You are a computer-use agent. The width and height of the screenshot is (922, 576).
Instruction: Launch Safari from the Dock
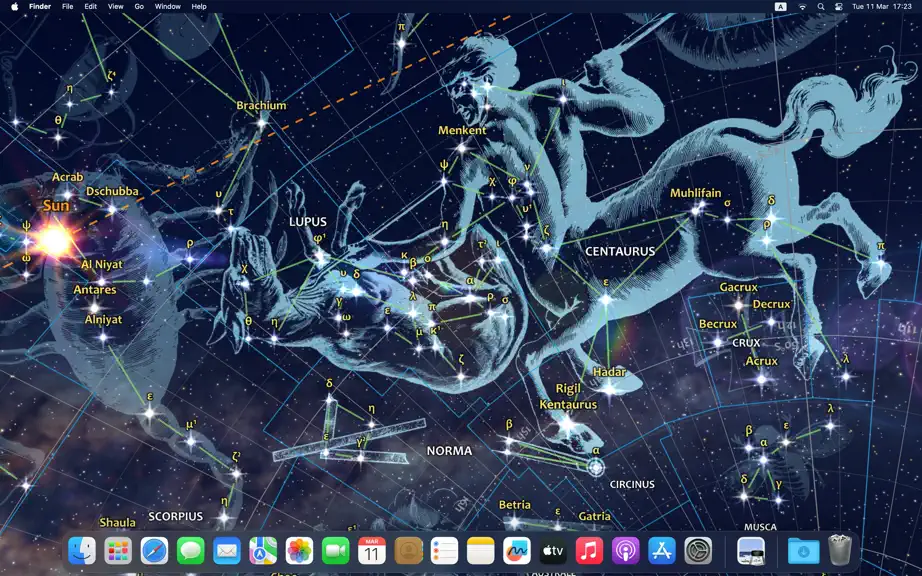(x=154, y=551)
